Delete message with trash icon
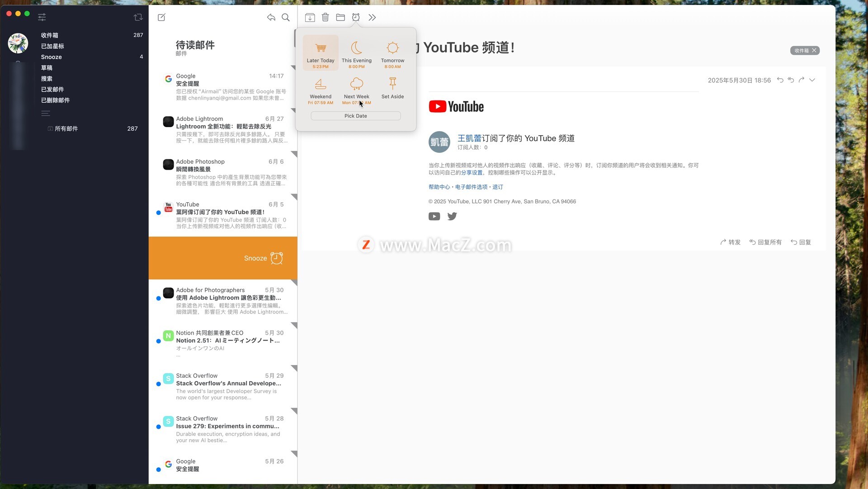Screen dimensions: 868x489 click(x=325, y=17)
